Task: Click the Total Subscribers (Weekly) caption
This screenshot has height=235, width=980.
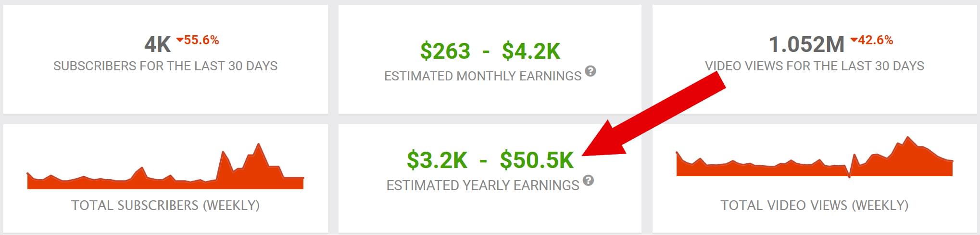Action: 165,205
